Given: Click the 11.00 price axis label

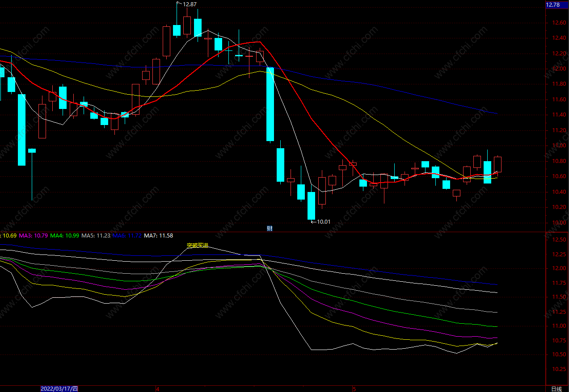Looking at the screenshot, I should (559, 146).
